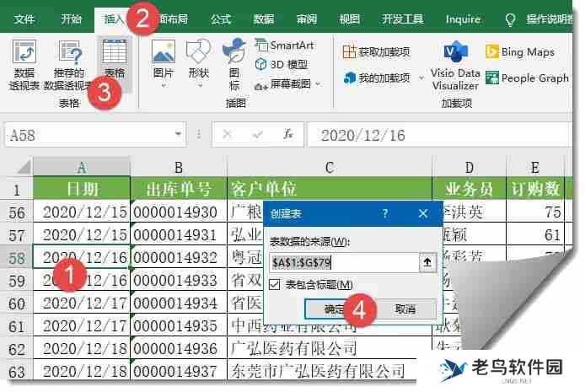Expand the Name Box dropdown

click(178, 134)
